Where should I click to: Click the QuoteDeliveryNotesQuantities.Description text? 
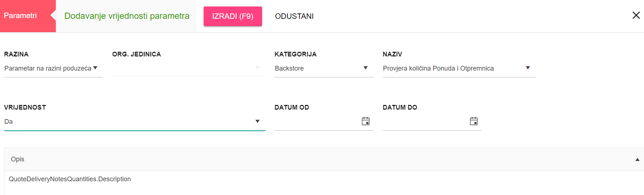70,179
